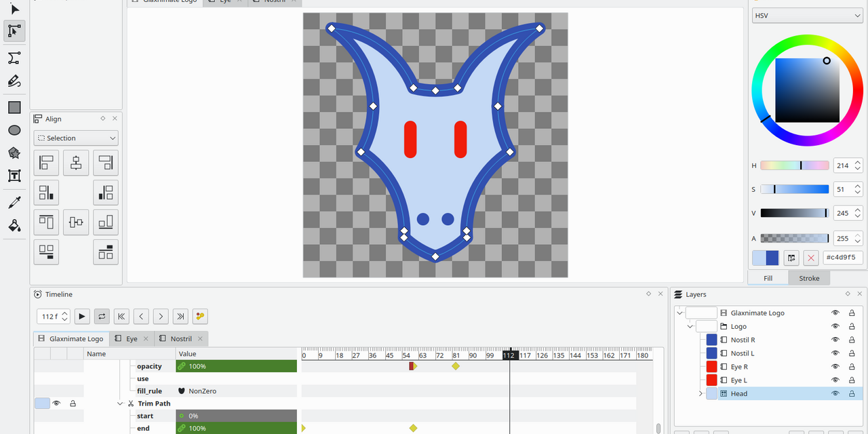Go to next frame
Image resolution: width=868 pixels, height=434 pixels.
tap(161, 316)
